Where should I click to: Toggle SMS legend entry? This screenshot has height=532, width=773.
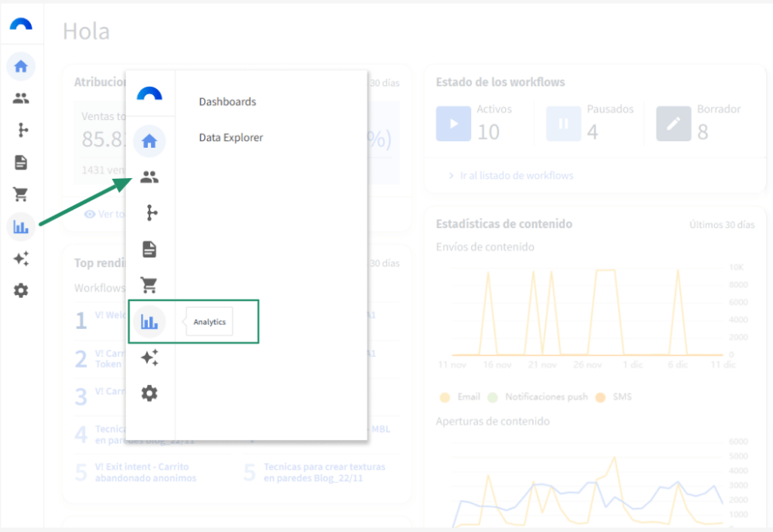click(614, 397)
